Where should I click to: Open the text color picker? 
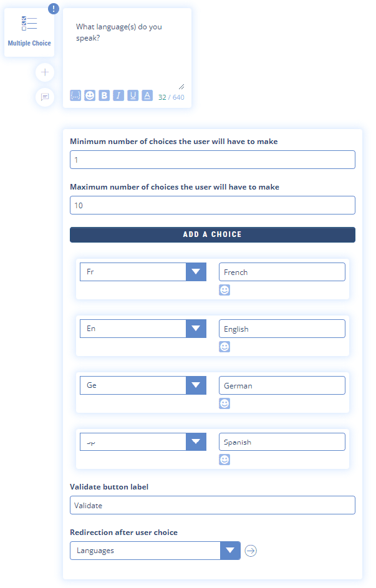[147, 96]
